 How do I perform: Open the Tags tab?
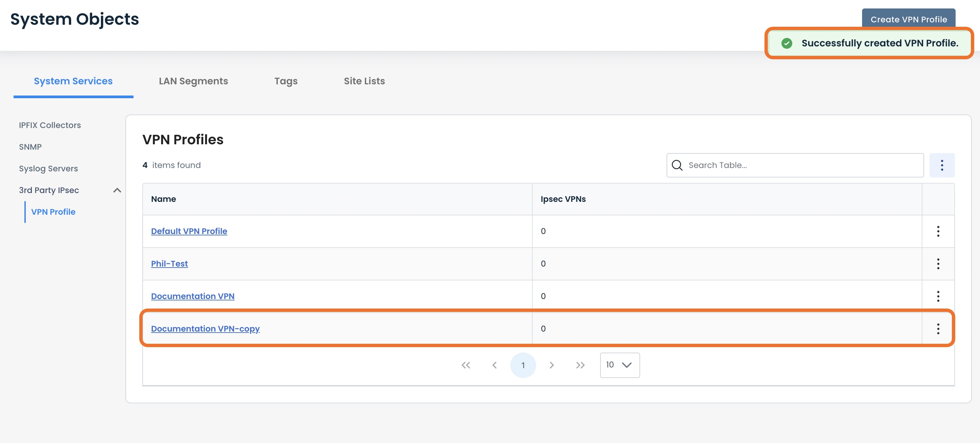(286, 81)
